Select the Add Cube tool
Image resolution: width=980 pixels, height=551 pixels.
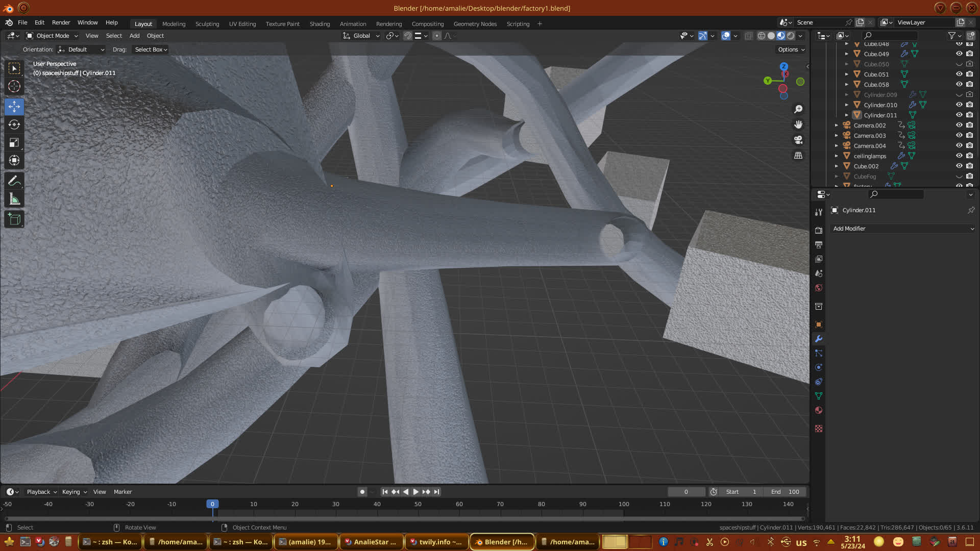[x=14, y=219]
